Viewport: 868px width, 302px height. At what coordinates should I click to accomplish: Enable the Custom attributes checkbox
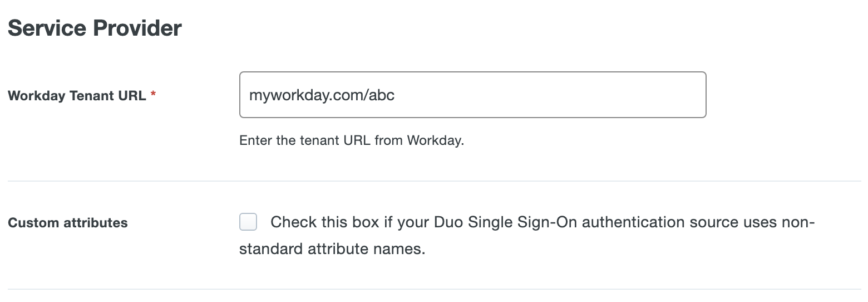(248, 222)
